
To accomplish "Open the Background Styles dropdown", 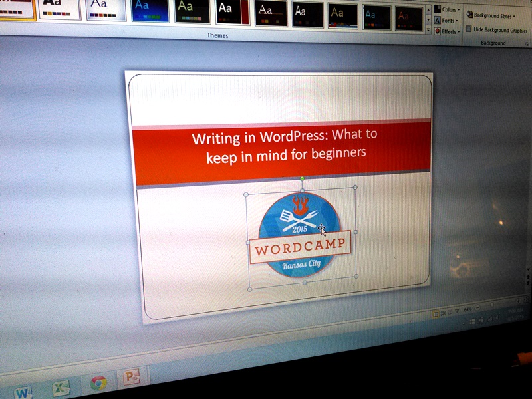I will [491, 15].
